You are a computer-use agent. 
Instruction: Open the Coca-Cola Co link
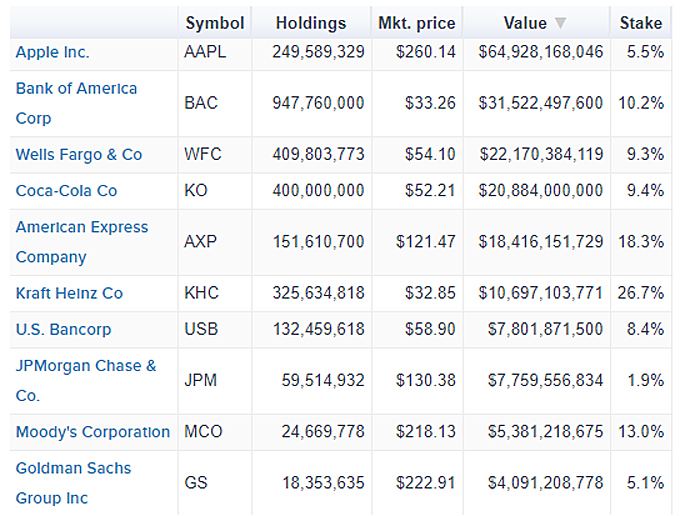[x=66, y=191]
